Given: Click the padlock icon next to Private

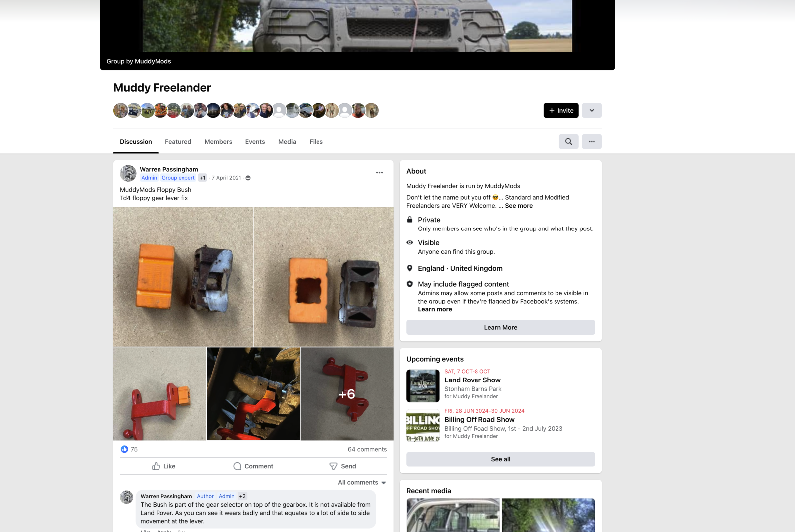Looking at the screenshot, I should click(x=410, y=220).
